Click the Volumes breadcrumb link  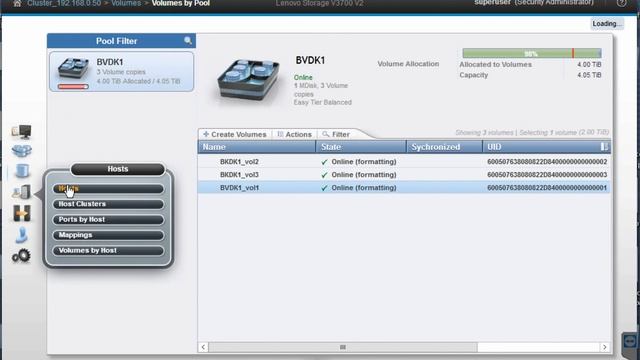126,3
